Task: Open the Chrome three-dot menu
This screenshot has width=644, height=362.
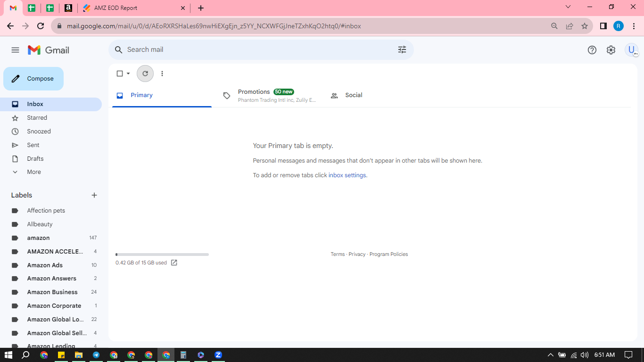Action: pos(634,26)
